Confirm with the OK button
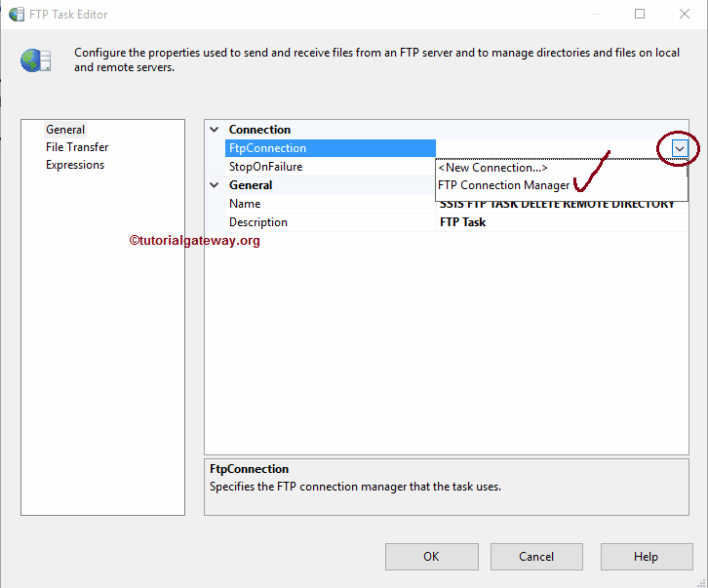Viewport: 708px width, 588px height. tap(432, 557)
